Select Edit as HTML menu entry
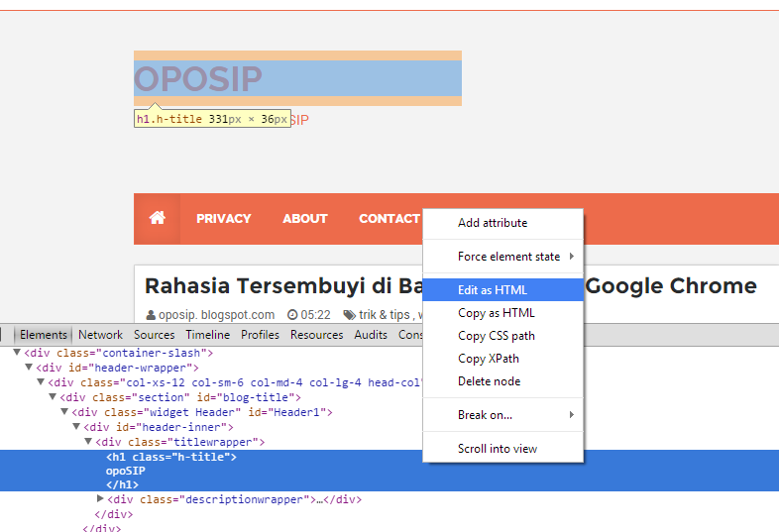 (x=502, y=289)
